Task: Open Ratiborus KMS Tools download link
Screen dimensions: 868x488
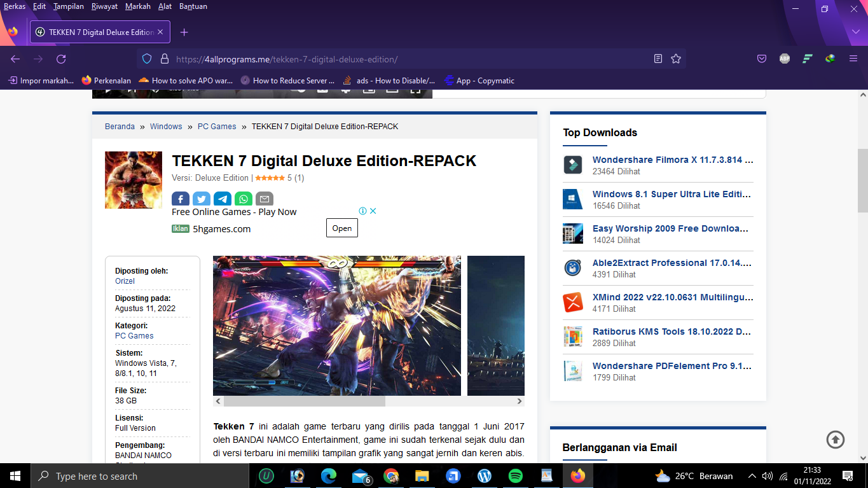Action: click(673, 331)
